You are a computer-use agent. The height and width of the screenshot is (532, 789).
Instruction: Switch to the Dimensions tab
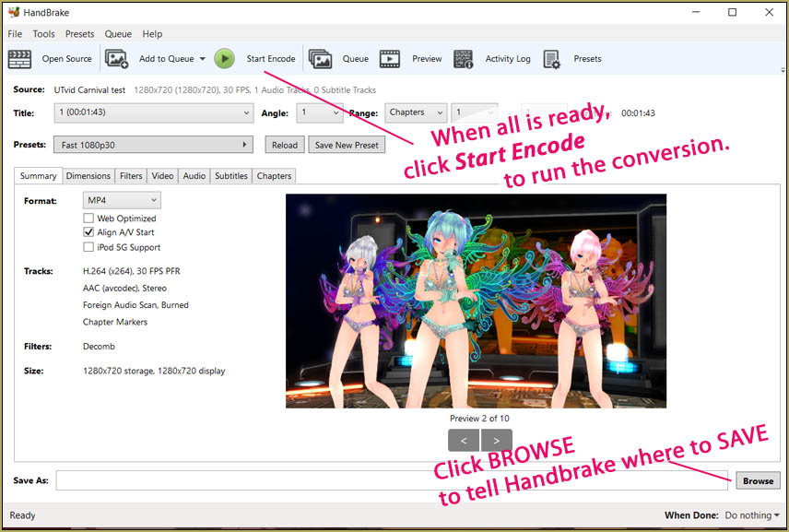pyautogui.click(x=88, y=176)
